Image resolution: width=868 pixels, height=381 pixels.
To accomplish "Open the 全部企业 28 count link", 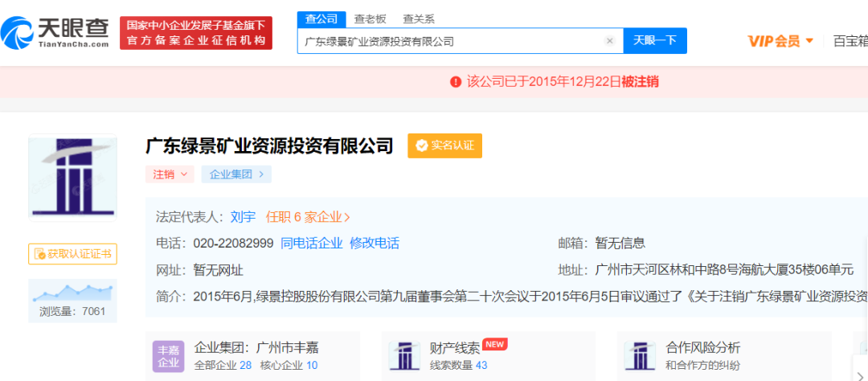I will 223,366.
